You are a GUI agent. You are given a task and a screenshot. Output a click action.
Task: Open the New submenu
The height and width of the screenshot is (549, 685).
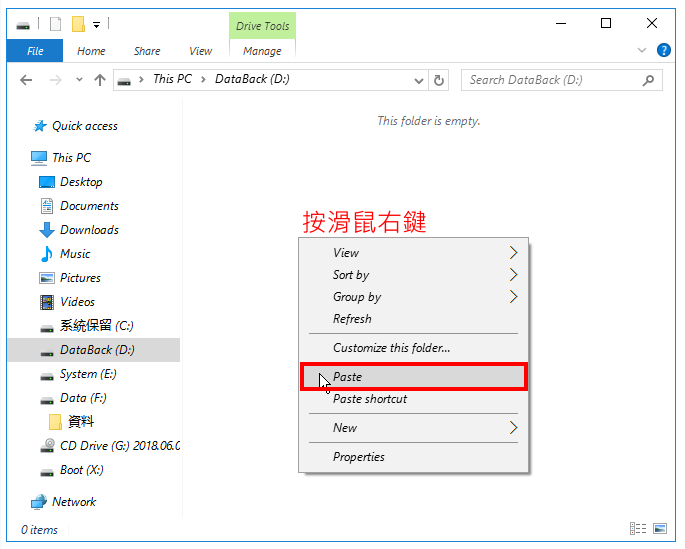[x=413, y=428]
